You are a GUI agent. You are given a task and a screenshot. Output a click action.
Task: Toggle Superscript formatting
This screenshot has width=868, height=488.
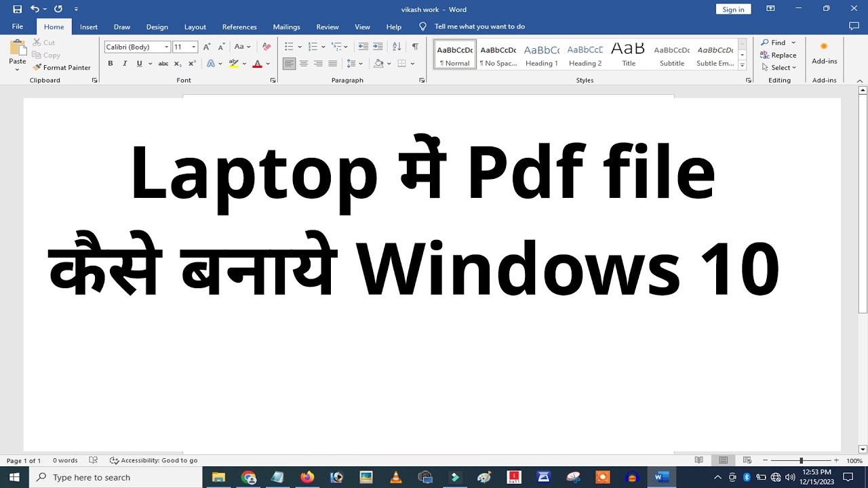(x=192, y=64)
